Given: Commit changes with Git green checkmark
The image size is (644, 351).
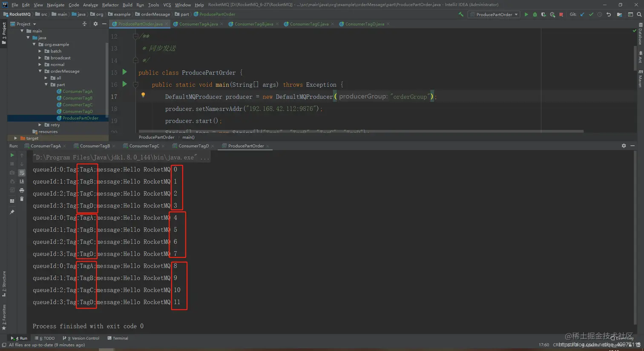Looking at the screenshot, I should [x=591, y=14].
